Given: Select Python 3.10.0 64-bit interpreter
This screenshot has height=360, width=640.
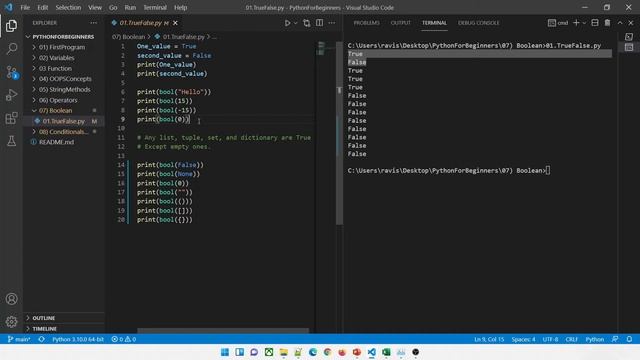Looking at the screenshot, I should pos(78,339).
